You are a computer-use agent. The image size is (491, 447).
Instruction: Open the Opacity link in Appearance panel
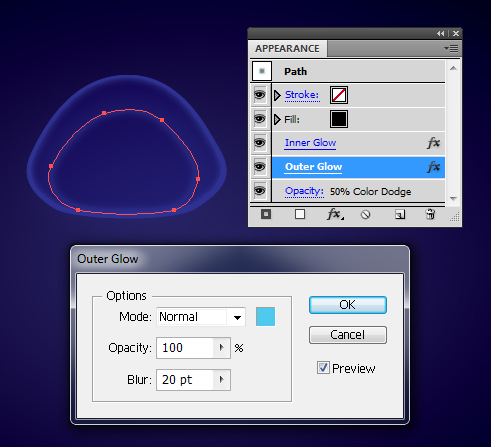pyautogui.click(x=304, y=191)
